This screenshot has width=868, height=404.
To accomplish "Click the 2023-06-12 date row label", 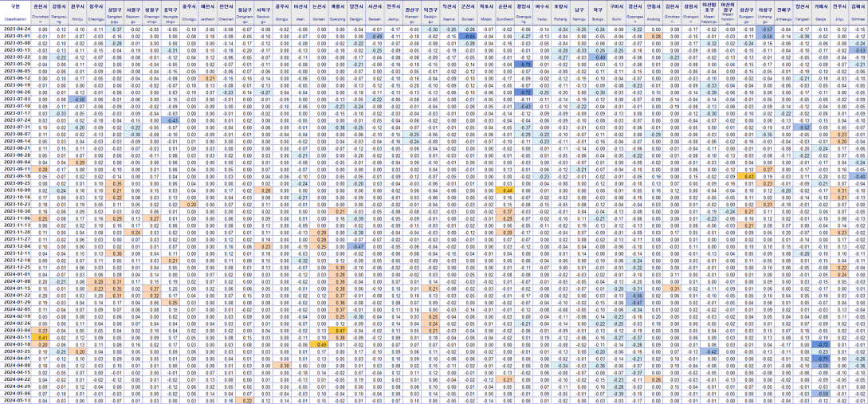I will tap(16, 77).
